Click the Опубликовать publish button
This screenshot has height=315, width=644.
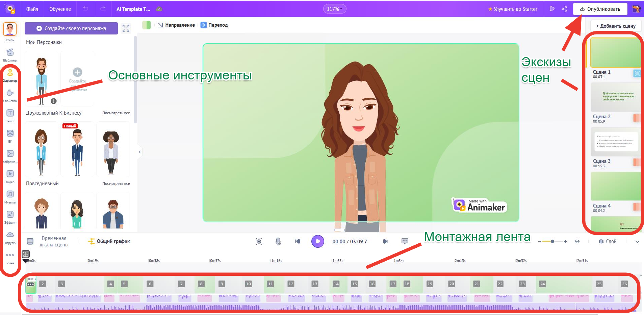[600, 9]
